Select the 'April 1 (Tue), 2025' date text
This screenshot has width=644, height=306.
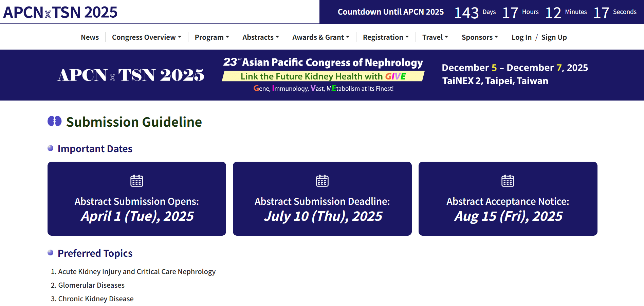coord(137,216)
